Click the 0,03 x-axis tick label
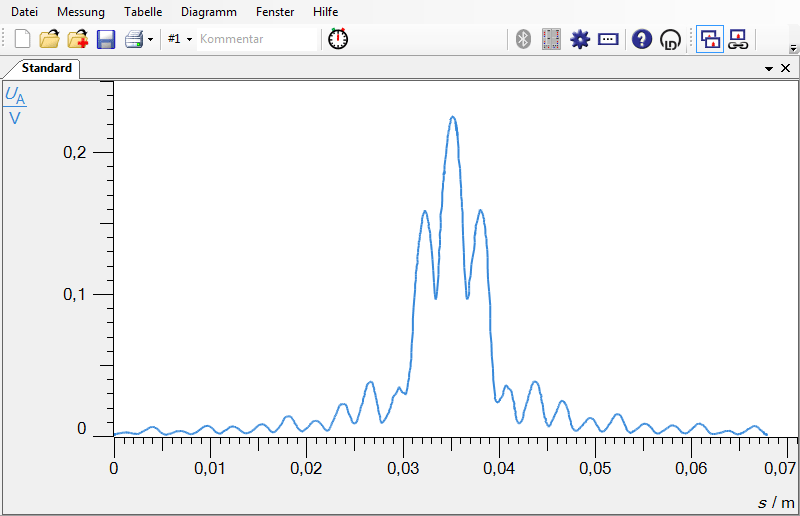The height and width of the screenshot is (516, 800). tap(403, 468)
